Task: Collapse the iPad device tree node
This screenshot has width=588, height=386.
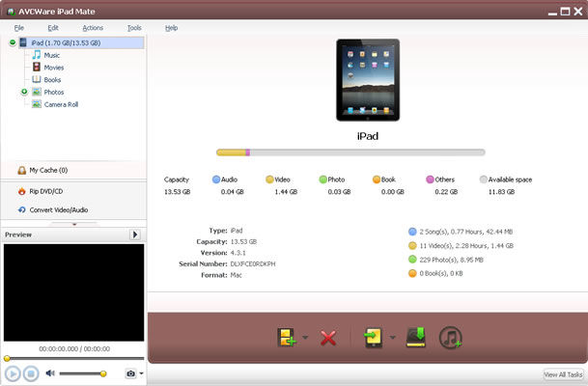Action: tap(13, 42)
